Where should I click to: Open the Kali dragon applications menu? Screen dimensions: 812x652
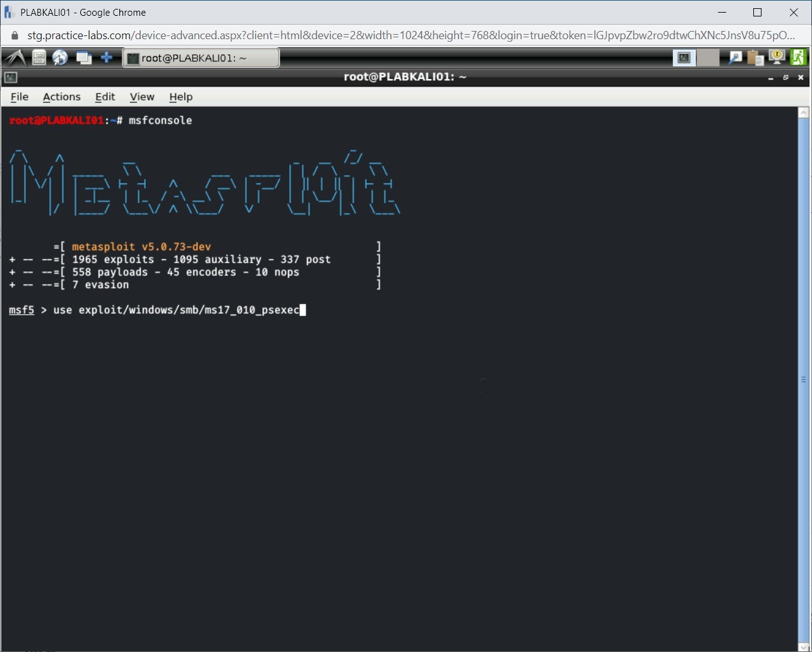(15, 58)
